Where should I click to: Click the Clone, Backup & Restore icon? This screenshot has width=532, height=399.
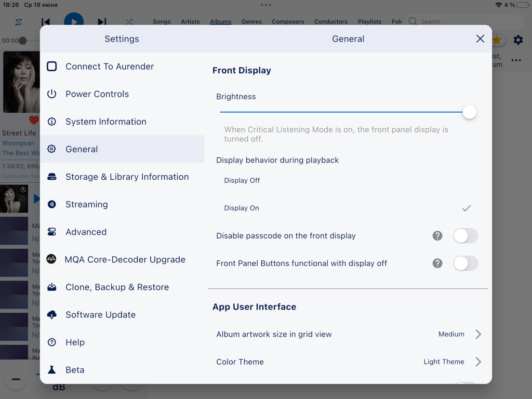coord(51,287)
